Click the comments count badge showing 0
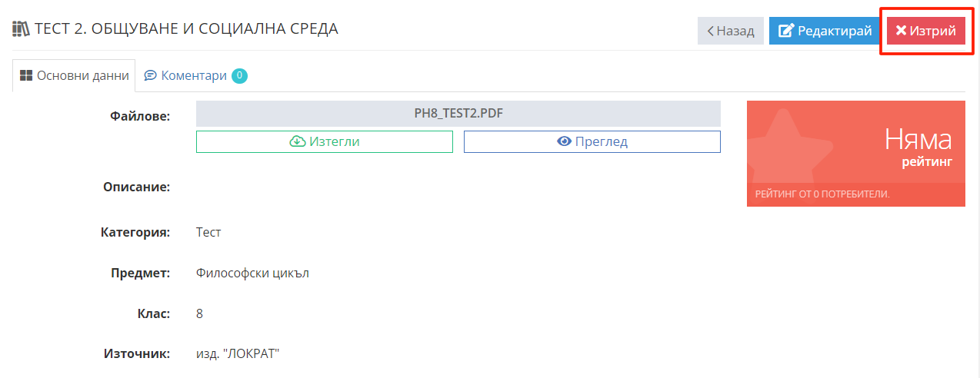The height and width of the screenshot is (378, 980). (239, 75)
